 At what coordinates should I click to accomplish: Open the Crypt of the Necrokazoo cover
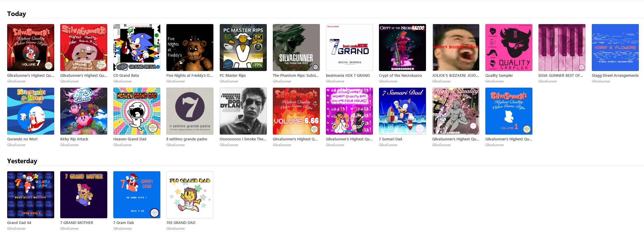point(402,48)
